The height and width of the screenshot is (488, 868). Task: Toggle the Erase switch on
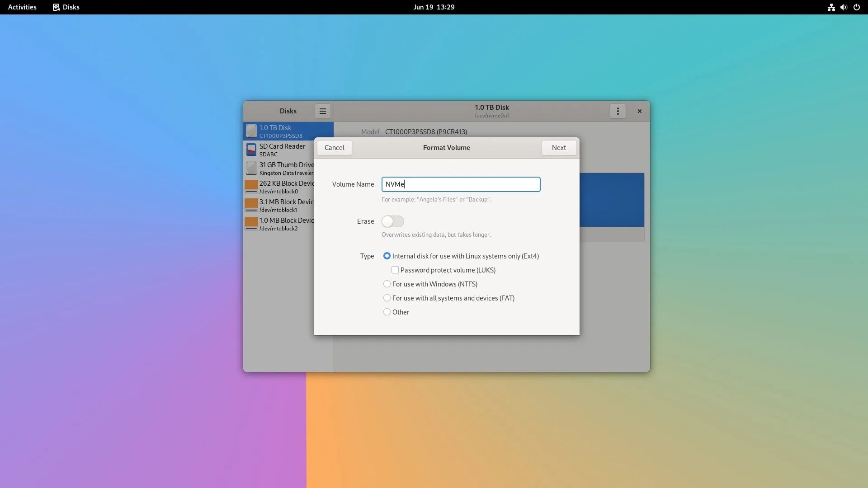(x=392, y=221)
